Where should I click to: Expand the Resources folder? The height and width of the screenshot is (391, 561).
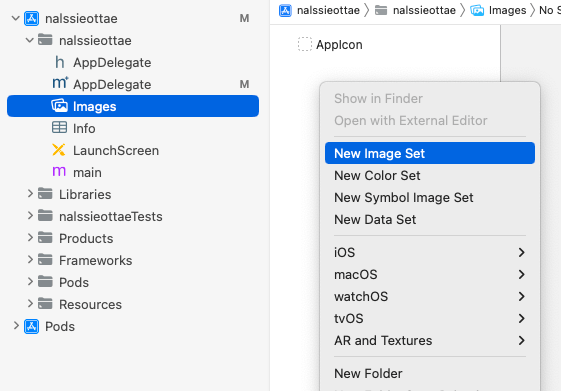30,304
